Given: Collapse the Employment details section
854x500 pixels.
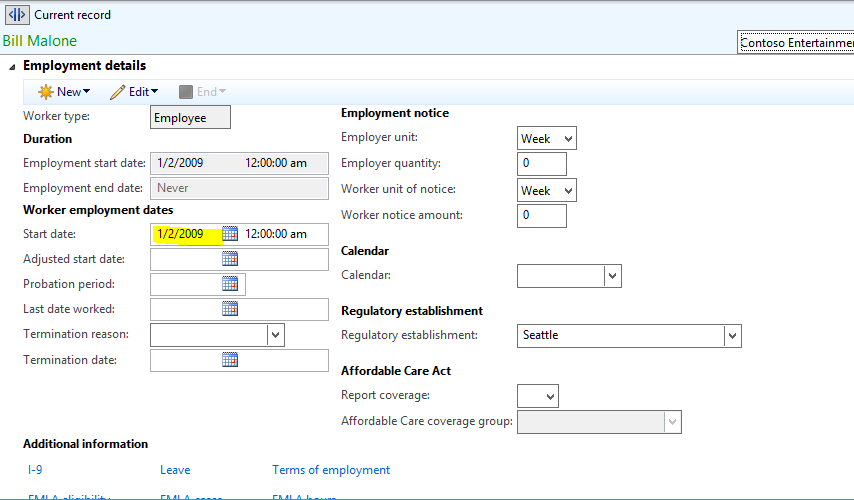Looking at the screenshot, I should (12, 66).
